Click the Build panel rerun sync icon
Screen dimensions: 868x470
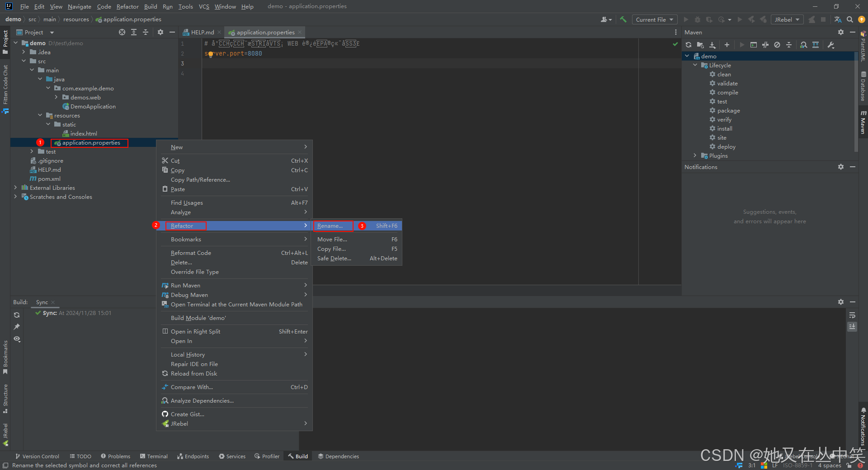pyautogui.click(x=17, y=315)
